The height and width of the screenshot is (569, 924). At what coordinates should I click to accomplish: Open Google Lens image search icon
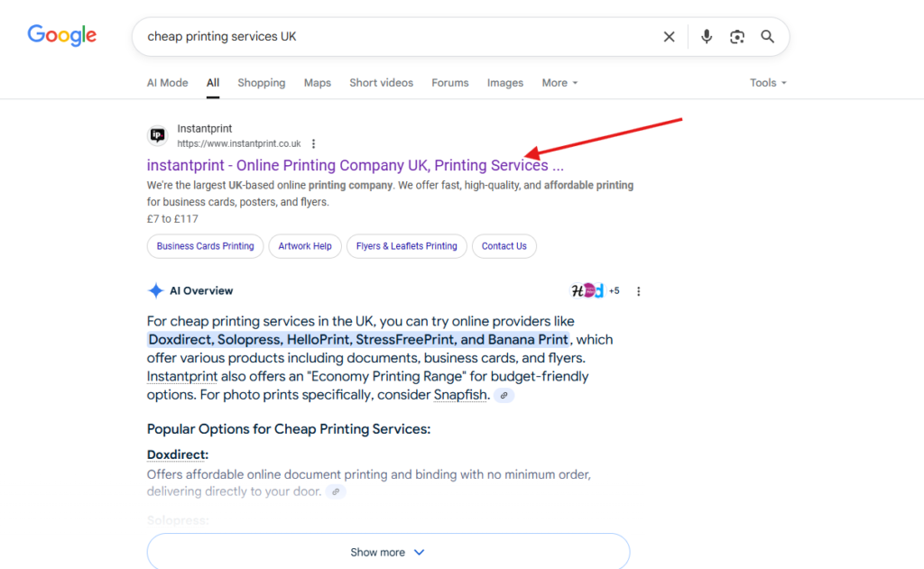(737, 37)
